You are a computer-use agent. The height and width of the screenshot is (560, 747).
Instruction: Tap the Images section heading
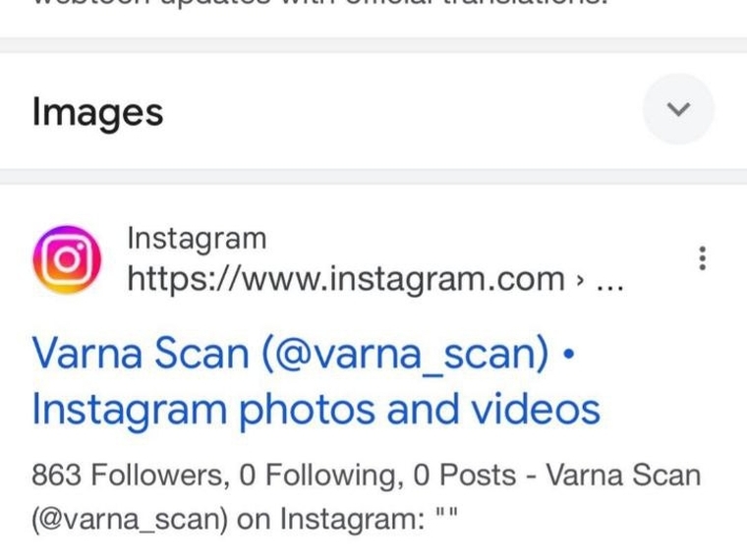tap(97, 112)
